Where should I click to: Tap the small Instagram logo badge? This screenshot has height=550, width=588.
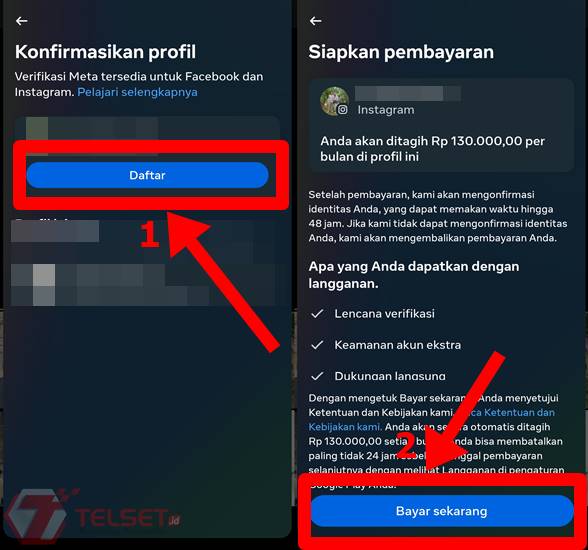tap(342, 110)
